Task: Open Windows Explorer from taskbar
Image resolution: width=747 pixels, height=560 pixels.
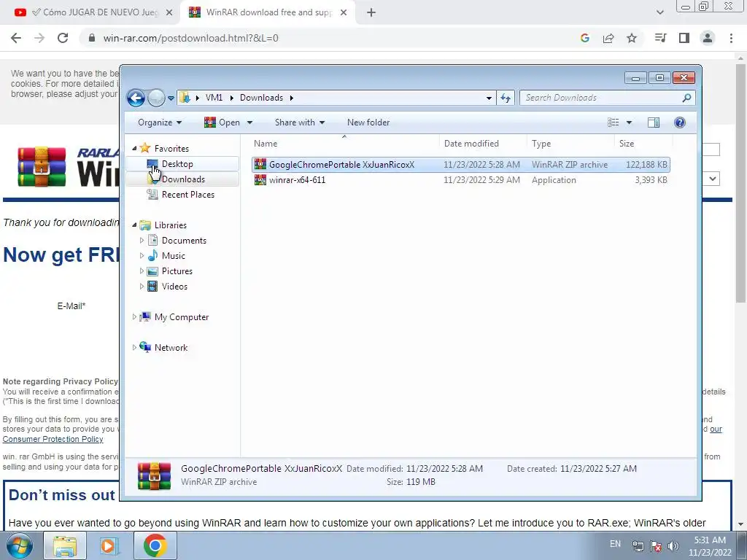Action: point(65,545)
